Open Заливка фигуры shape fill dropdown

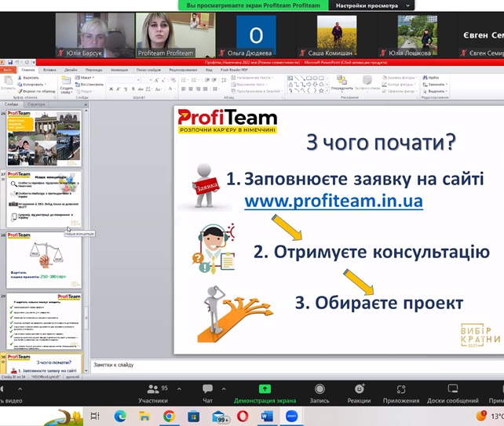pyautogui.click(x=400, y=78)
